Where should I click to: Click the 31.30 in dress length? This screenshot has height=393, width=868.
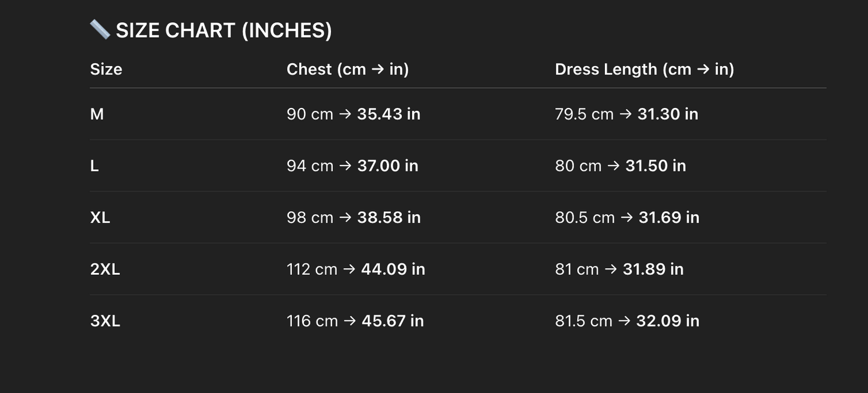pyautogui.click(x=667, y=114)
